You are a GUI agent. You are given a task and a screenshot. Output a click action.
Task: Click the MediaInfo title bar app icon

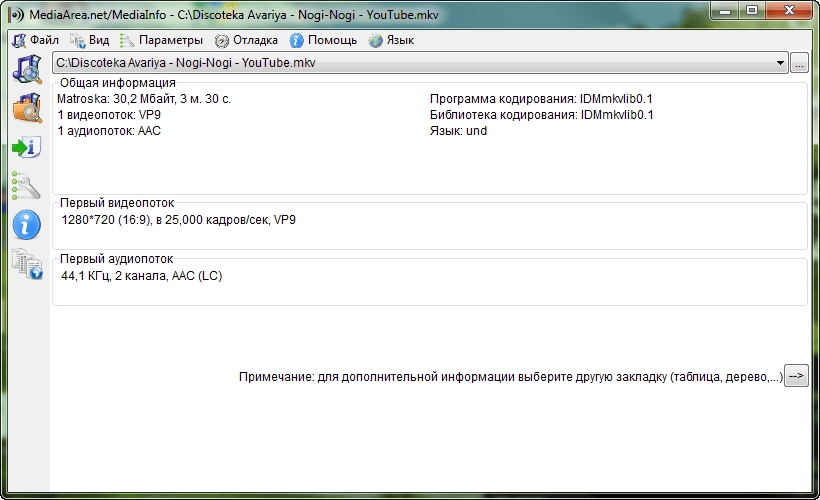click(17, 15)
